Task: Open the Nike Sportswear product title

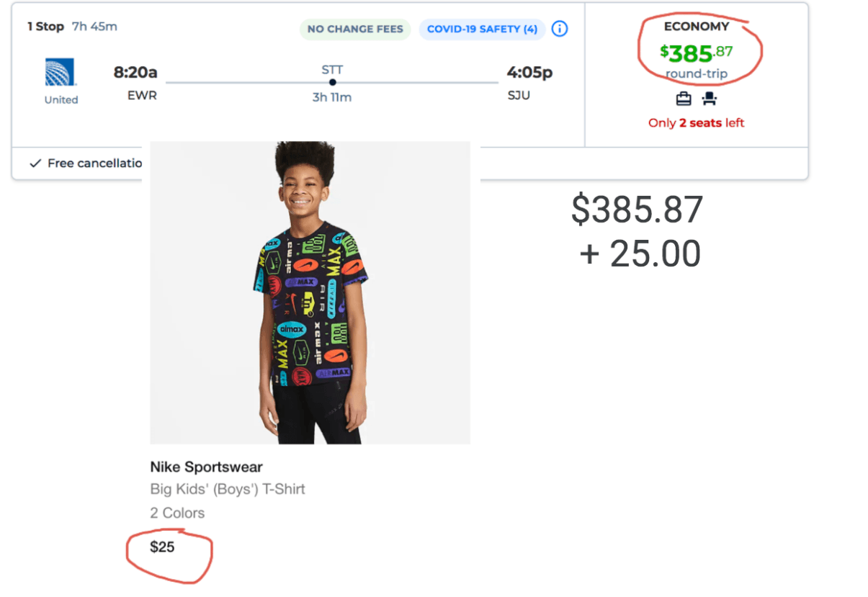Action: pyautogui.click(x=206, y=467)
